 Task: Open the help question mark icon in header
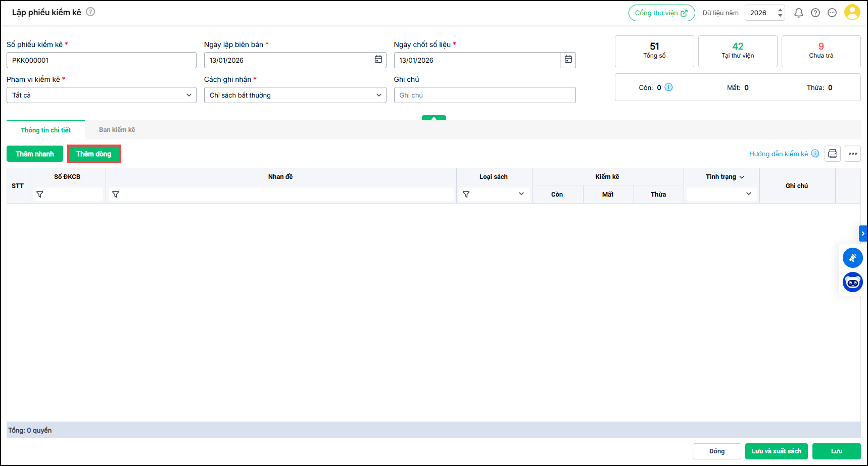click(815, 13)
